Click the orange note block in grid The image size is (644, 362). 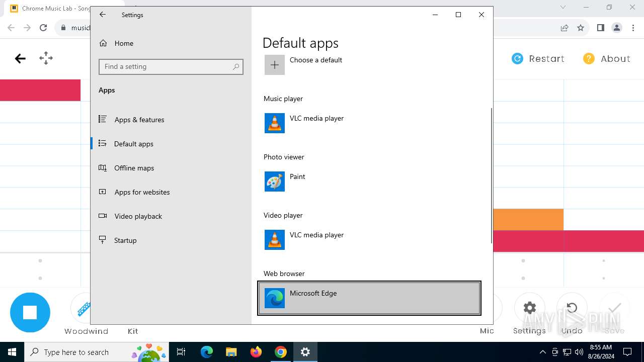click(x=528, y=219)
